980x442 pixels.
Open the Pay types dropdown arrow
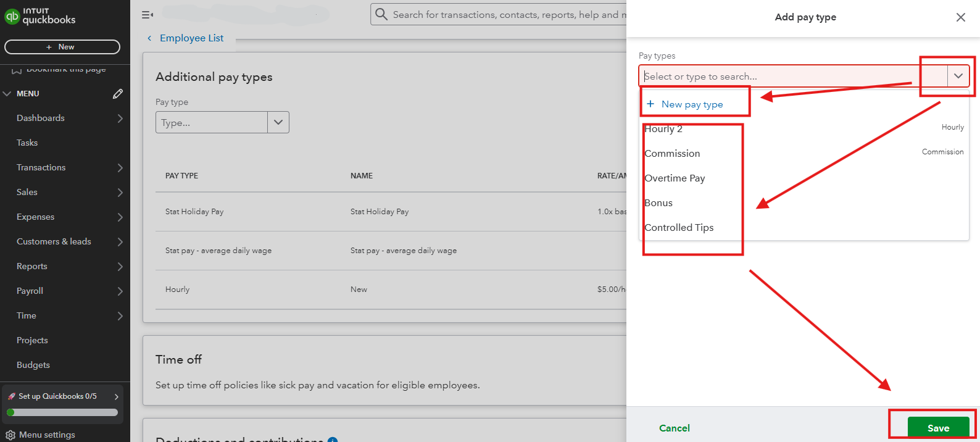958,76
